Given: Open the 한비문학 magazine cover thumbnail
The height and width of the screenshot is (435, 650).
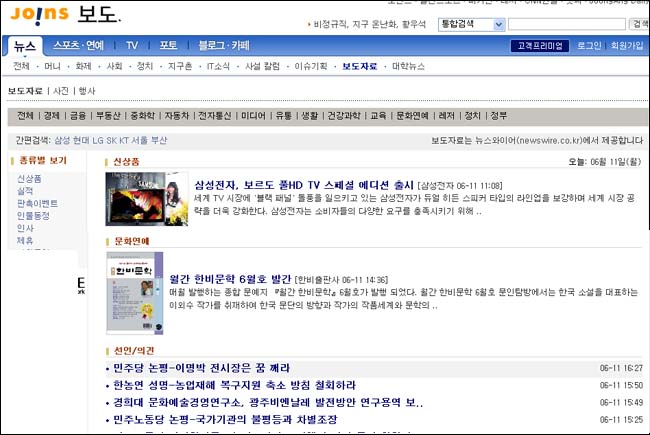Looking at the screenshot, I should coord(135,293).
